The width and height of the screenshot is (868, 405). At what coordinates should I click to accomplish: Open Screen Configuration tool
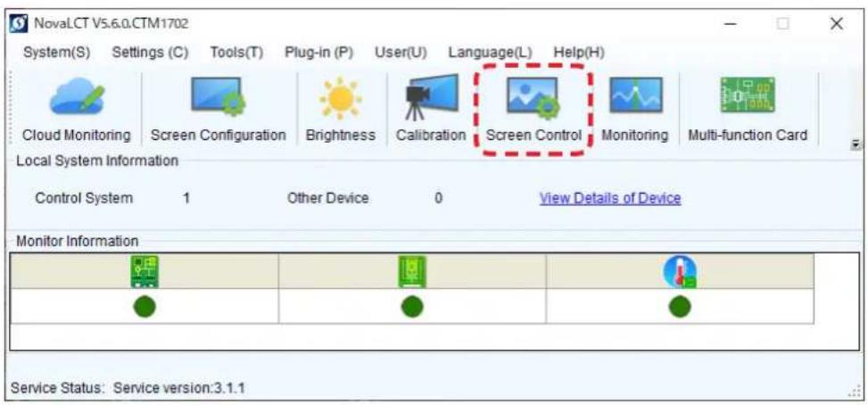click(218, 110)
